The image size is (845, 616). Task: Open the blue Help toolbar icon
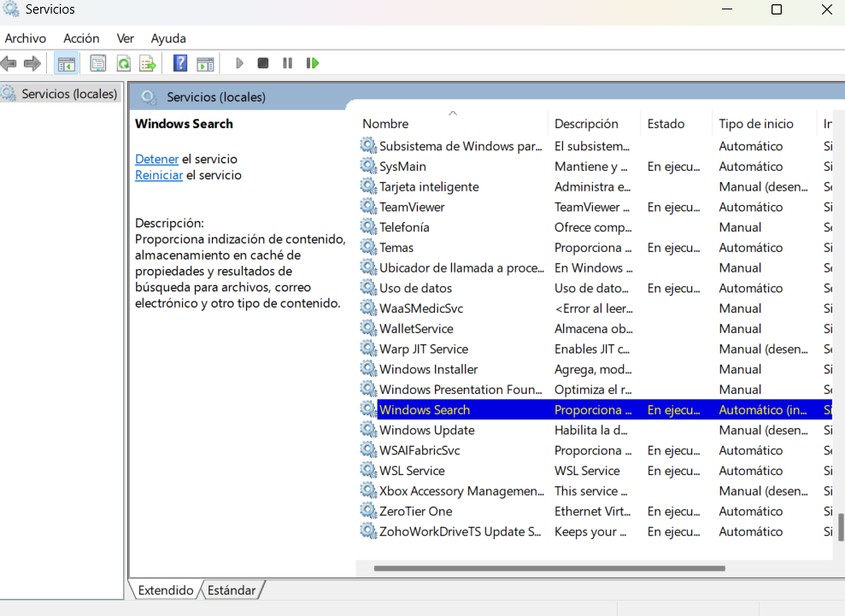click(180, 63)
